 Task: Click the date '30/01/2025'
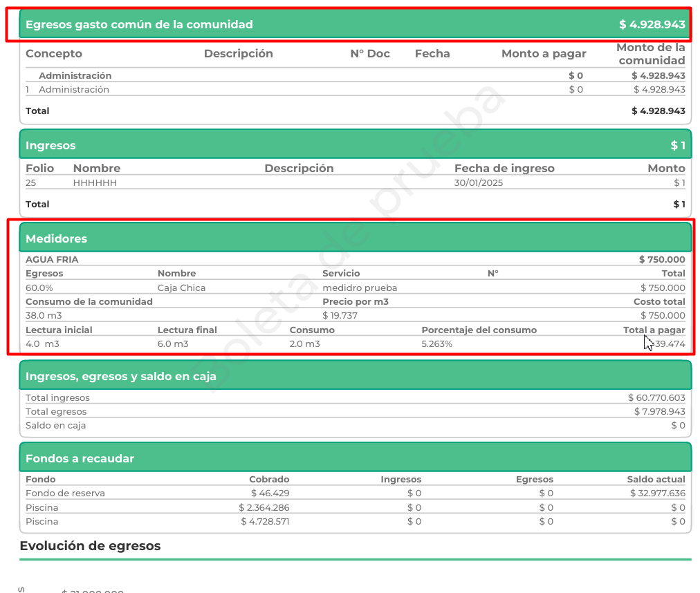479,183
